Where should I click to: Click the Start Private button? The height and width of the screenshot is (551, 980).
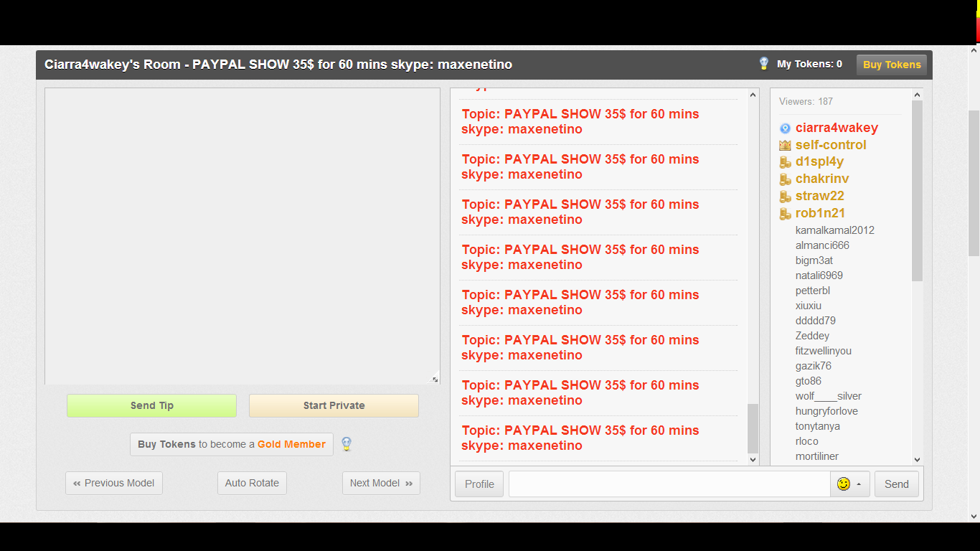click(x=334, y=405)
